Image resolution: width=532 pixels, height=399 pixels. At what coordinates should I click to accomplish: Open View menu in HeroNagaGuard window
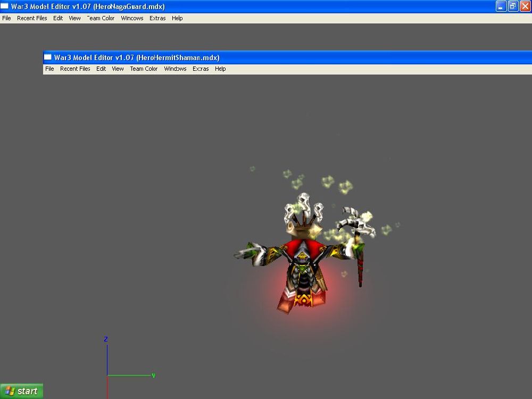coord(74,18)
